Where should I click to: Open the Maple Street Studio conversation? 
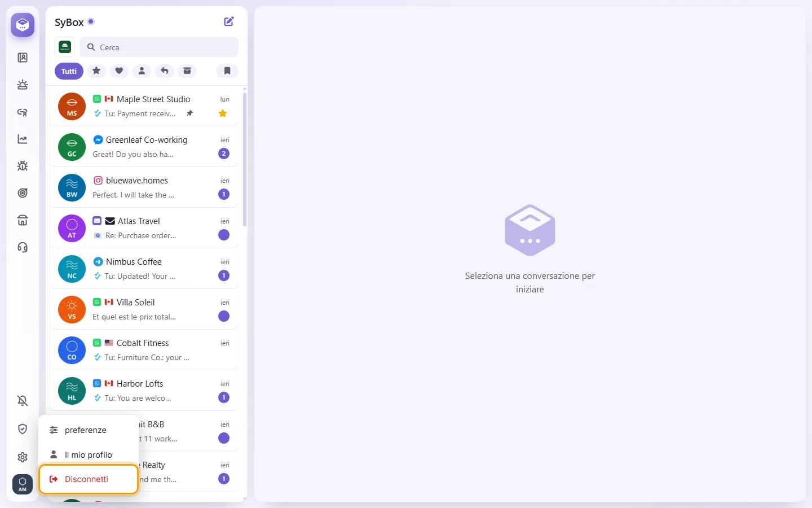pos(144,106)
